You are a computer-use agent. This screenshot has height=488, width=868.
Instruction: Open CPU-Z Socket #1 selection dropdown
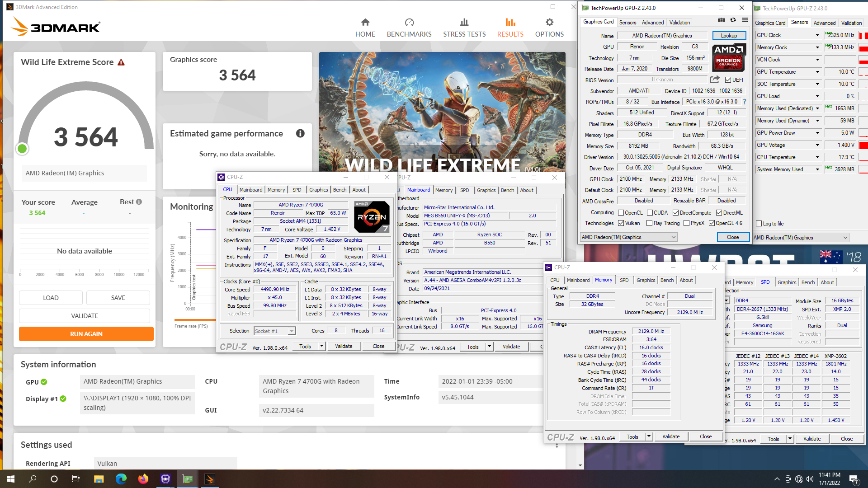(x=274, y=331)
